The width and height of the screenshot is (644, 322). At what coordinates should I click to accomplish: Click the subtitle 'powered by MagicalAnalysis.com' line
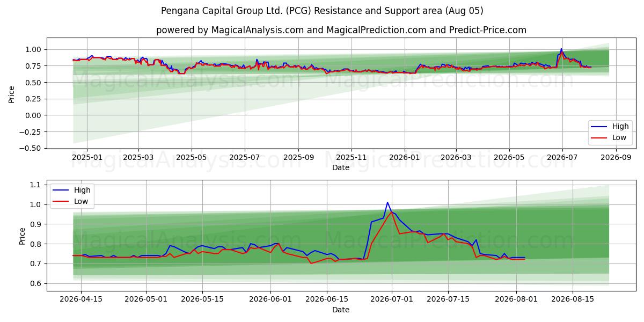click(341, 30)
